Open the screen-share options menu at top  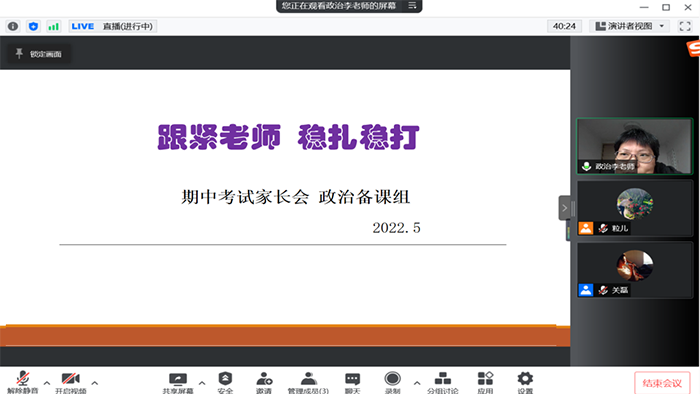pos(412,6)
